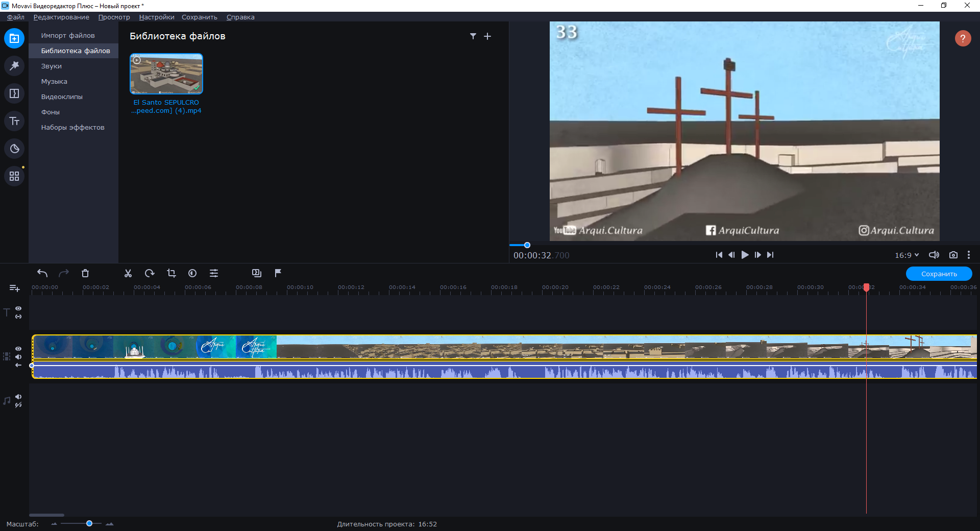Split the clip with the scissors tool
This screenshot has height=531, width=980.
click(x=128, y=273)
